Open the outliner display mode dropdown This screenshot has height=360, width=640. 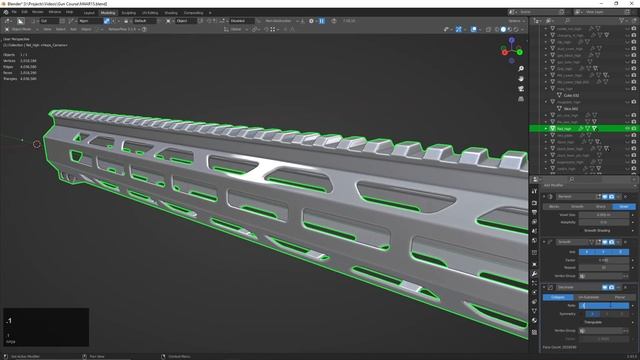tap(550, 20)
